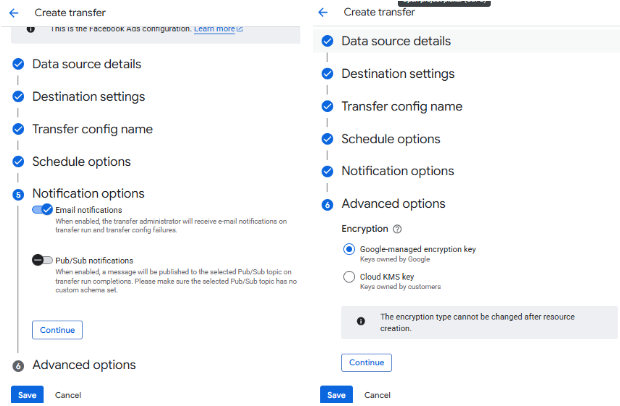Click the back arrow in right panel

tap(323, 12)
